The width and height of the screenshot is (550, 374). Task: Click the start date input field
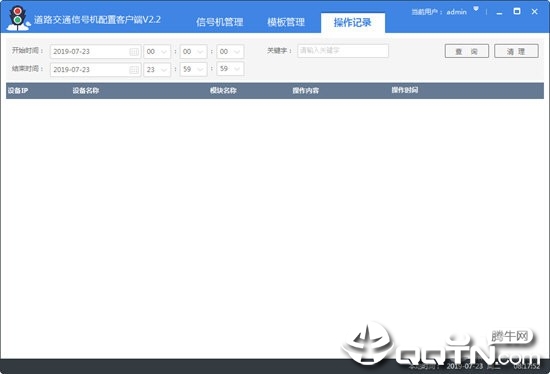click(95, 52)
